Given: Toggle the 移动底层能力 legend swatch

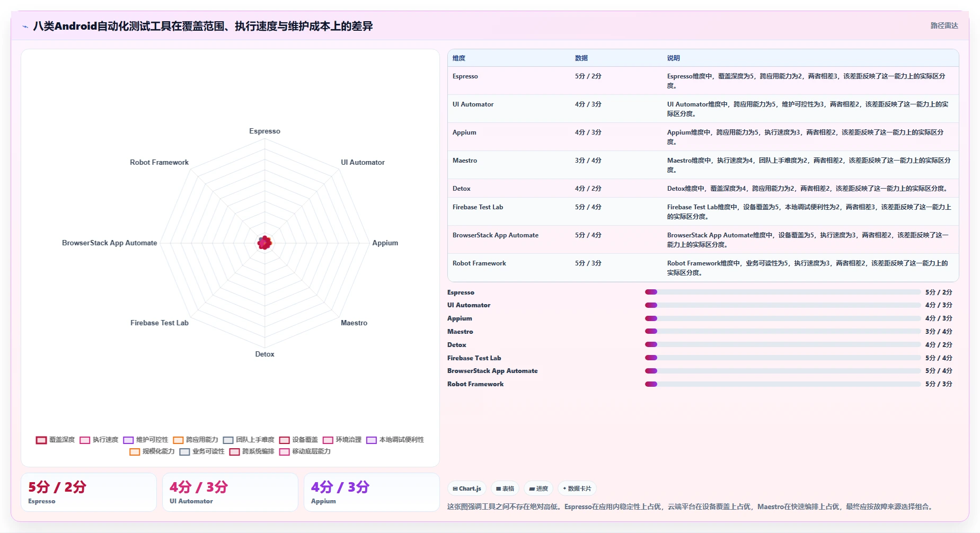Looking at the screenshot, I should [284, 452].
